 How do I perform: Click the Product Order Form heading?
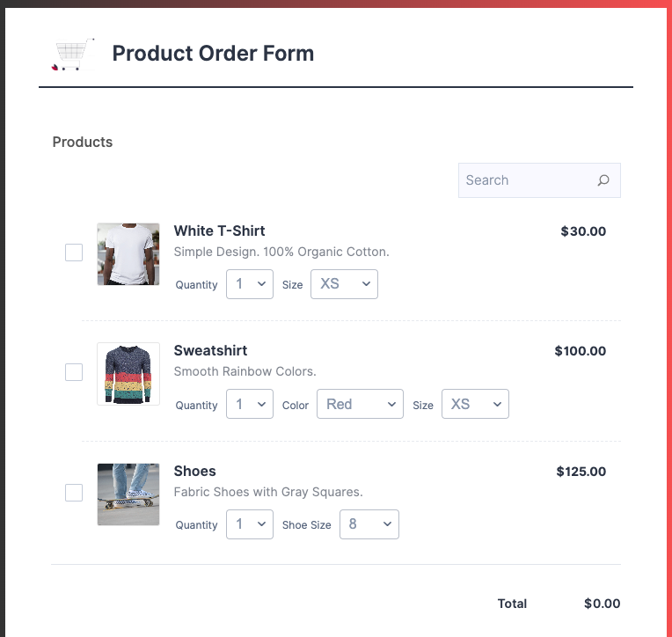pyautogui.click(x=213, y=53)
